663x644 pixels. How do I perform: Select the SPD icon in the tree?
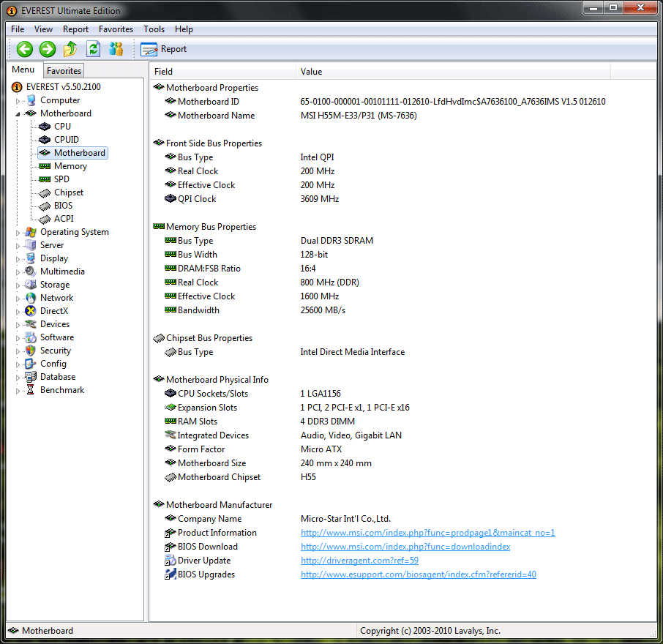45,179
